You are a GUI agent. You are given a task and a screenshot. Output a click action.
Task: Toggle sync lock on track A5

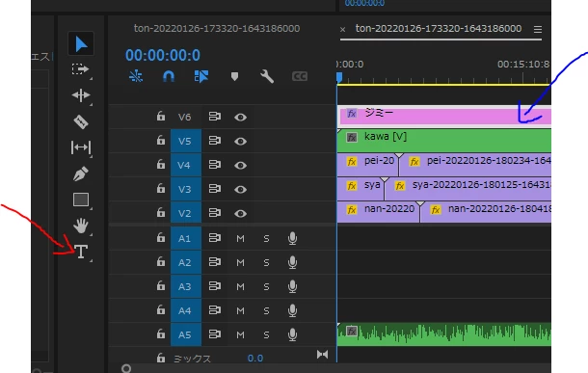215,333
